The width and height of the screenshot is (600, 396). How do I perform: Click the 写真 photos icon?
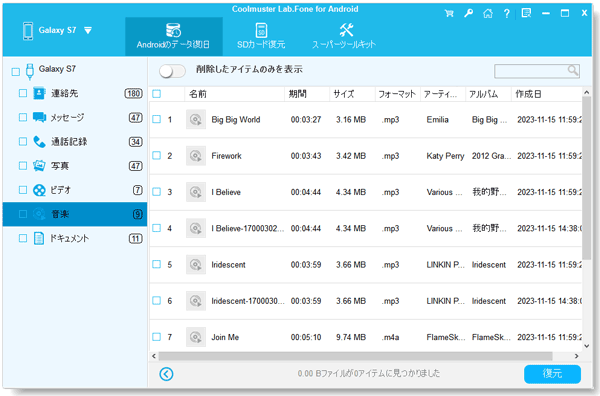pos(39,166)
